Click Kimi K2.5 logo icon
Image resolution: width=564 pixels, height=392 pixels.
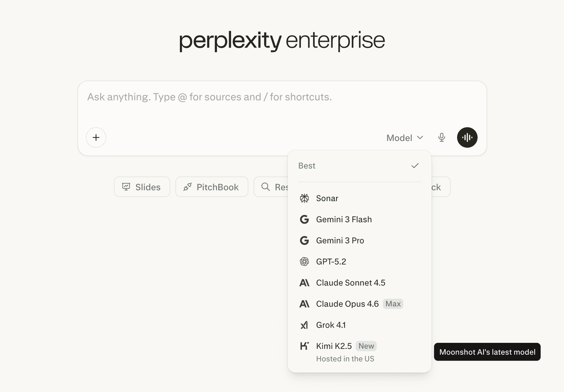pos(304,346)
